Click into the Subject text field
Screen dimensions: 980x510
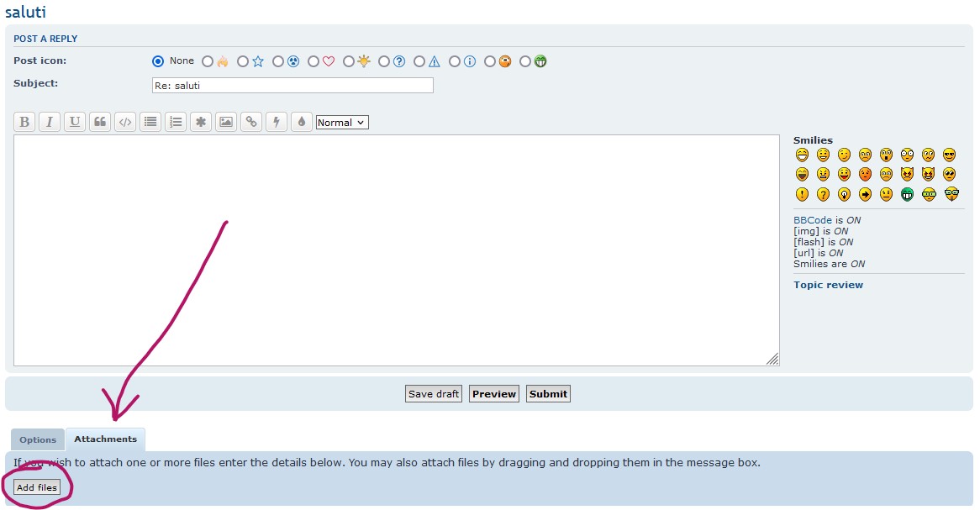pos(292,86)
